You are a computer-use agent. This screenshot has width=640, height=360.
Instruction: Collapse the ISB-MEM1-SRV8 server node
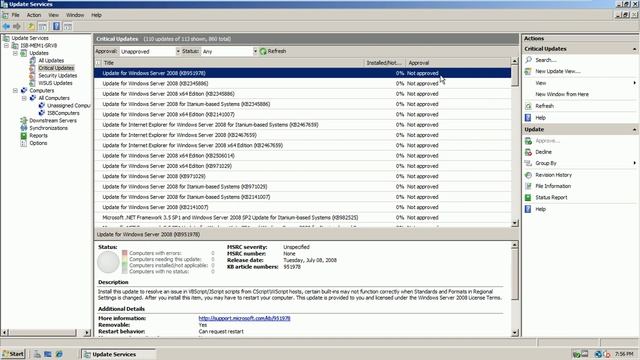click(6, 45)
